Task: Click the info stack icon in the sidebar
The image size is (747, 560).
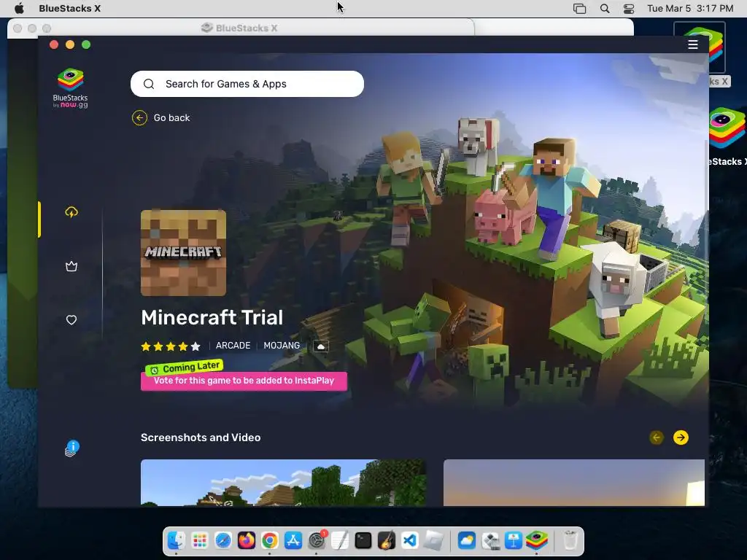Action: click(72, 448)
